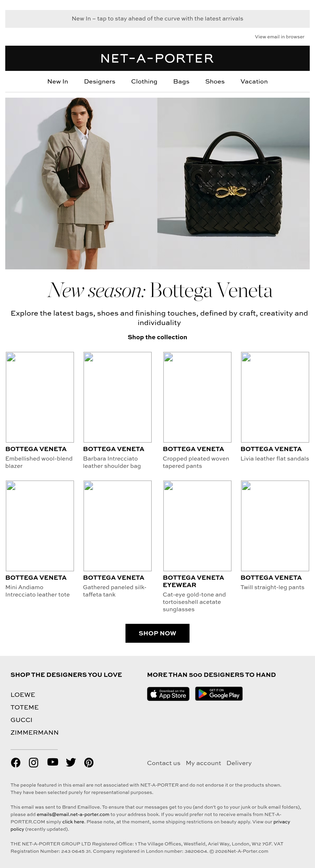Open the ZIMMERMANN designer link

pyautogui.click(x=34, y=733)
